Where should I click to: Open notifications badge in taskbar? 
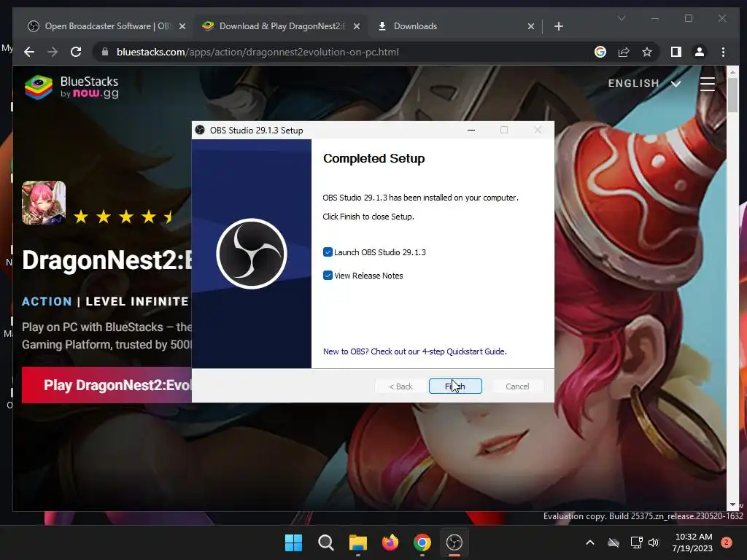pyautogui.click(x=727, y=542)
